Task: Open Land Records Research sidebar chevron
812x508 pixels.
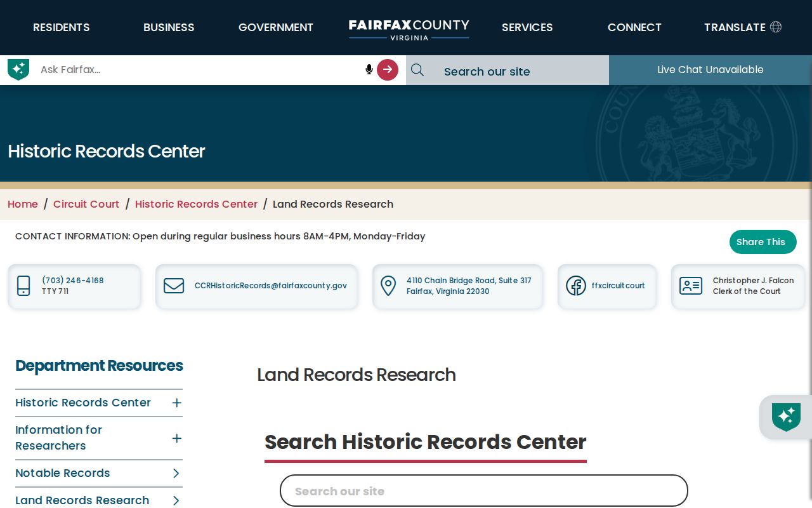Action: tap(176, 500)
